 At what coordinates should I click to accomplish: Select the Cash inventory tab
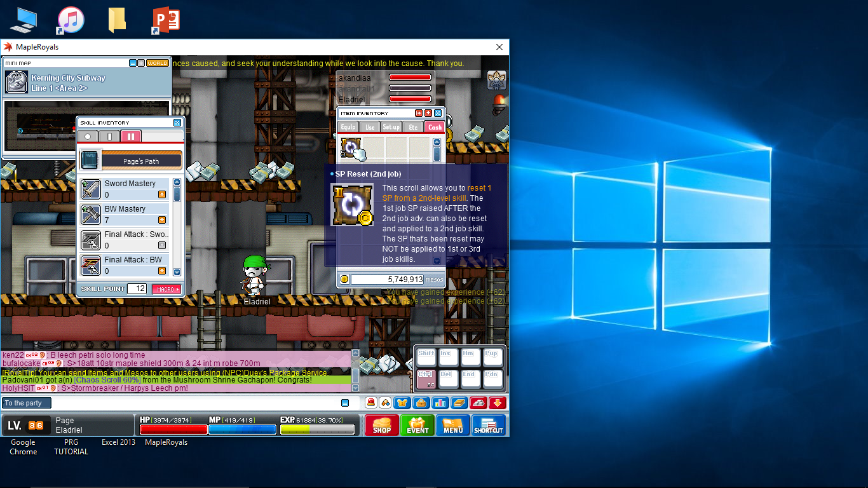pos(435,127)
